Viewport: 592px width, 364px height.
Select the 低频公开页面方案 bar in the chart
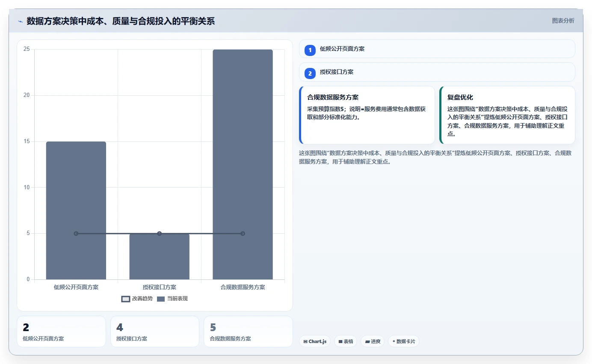pos(76,211)
